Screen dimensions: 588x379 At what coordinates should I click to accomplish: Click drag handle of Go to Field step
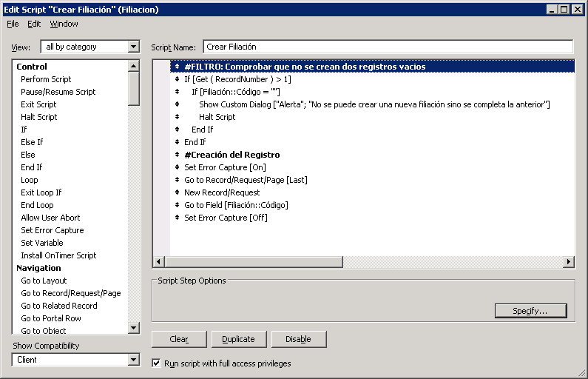pos(178,205)
